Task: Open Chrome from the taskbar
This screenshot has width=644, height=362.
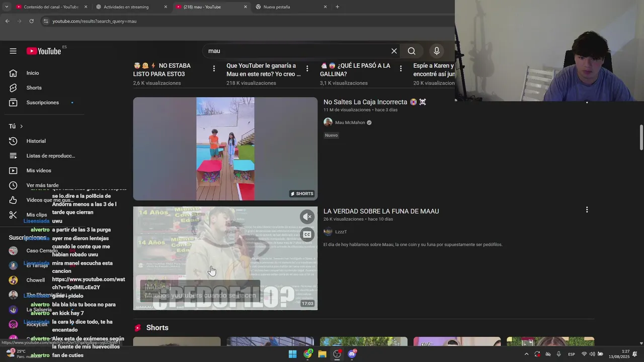Action: (x=307, y=354)
